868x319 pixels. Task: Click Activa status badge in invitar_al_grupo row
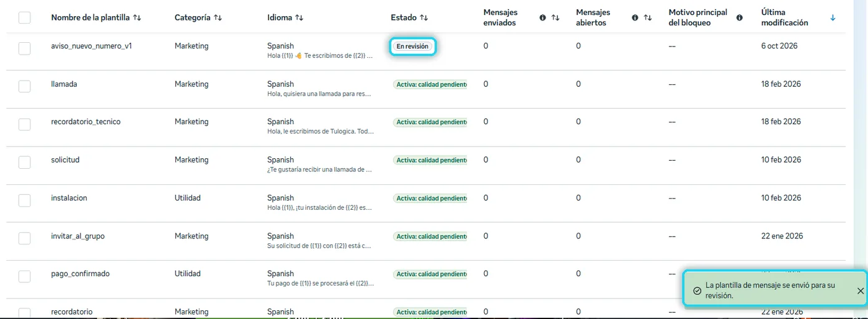click(430, 236)
